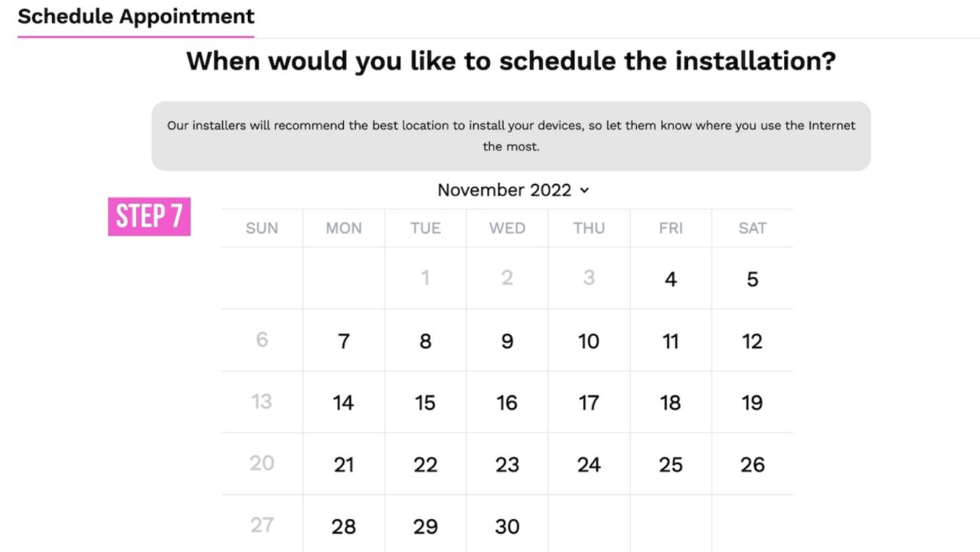Click Saturday, November 26
This screenshot has width=980, height=552.
[752, 465]
